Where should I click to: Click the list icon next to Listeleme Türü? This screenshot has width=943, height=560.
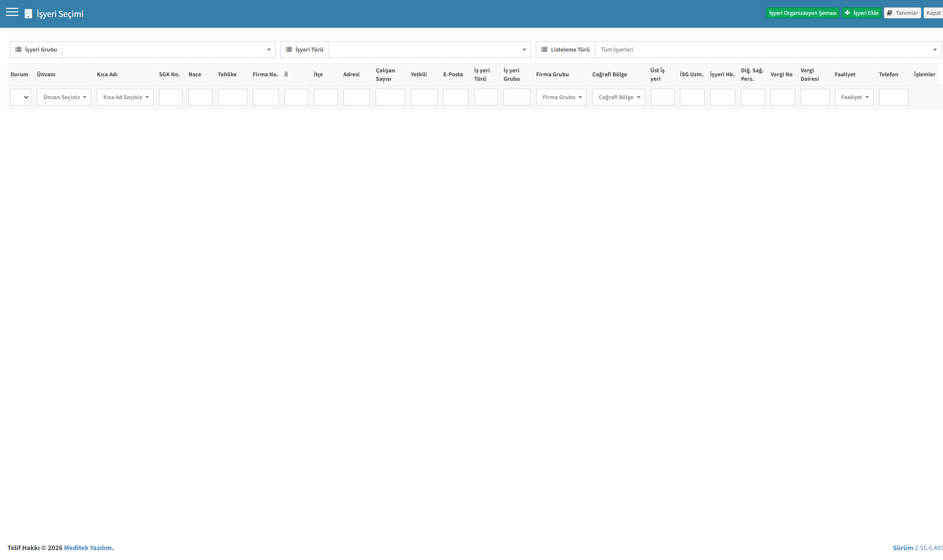pyautogui.click(x=544, y=50)
